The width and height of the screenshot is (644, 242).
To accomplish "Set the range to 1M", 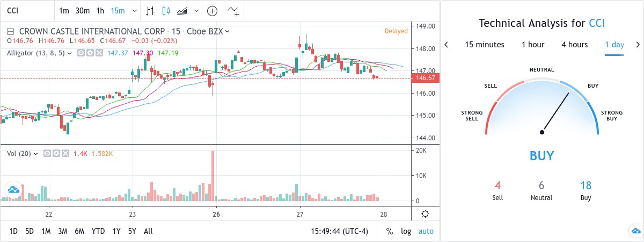I will (x=46, y=231).
